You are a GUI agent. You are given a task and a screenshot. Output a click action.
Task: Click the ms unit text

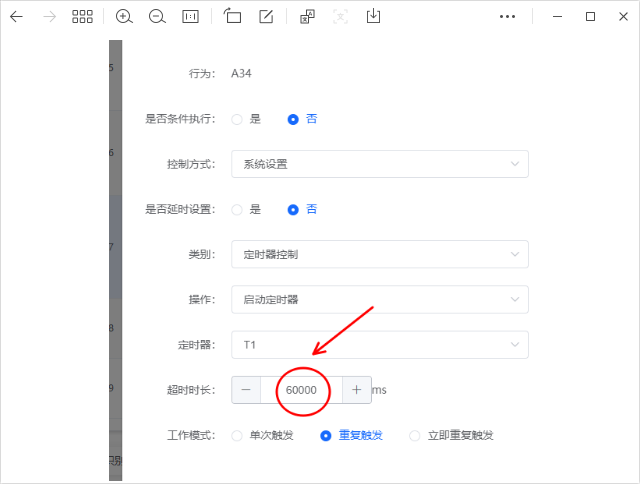click(379, 390)
